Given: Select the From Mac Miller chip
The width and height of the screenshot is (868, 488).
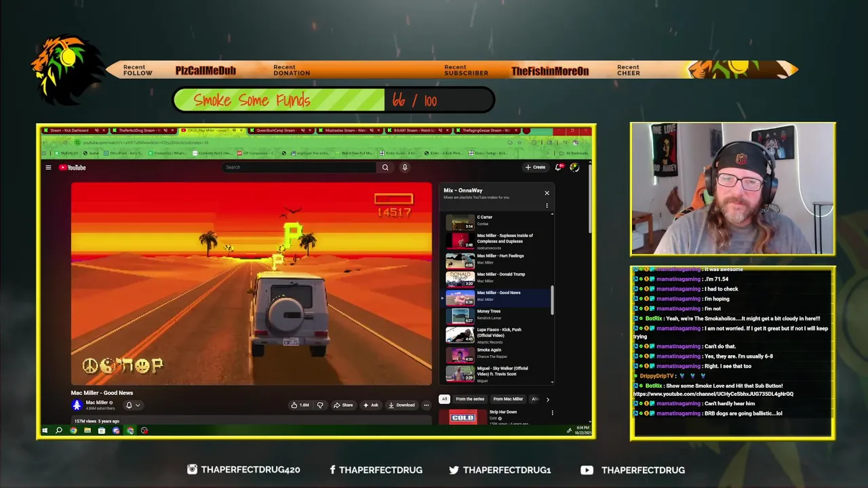Looking at the screenshot, I should (508, 399).
